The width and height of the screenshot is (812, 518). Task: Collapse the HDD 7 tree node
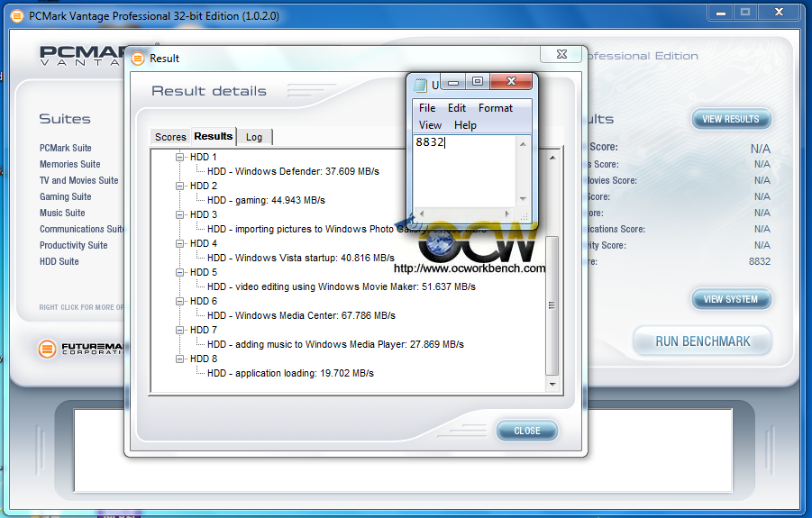[x=179, y=330]
